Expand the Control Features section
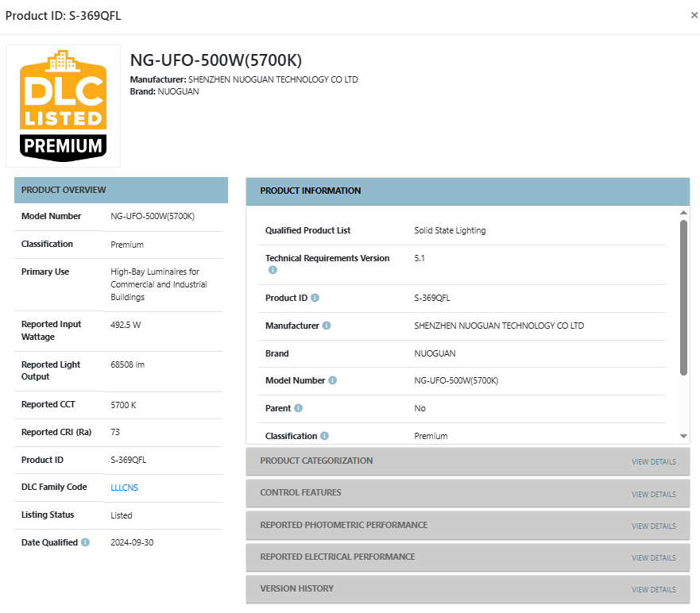The height and width of the screenshot is (613, 700). [x=467, y=493]
